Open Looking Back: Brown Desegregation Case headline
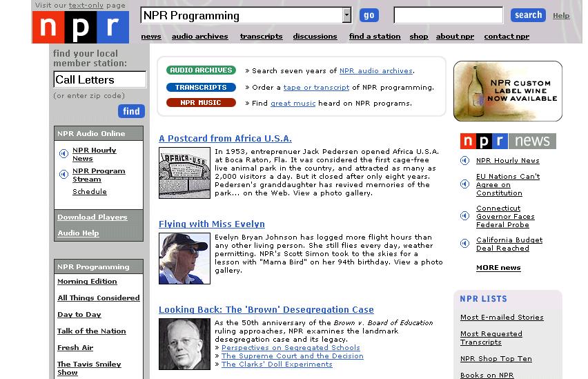 pos(266,309)
